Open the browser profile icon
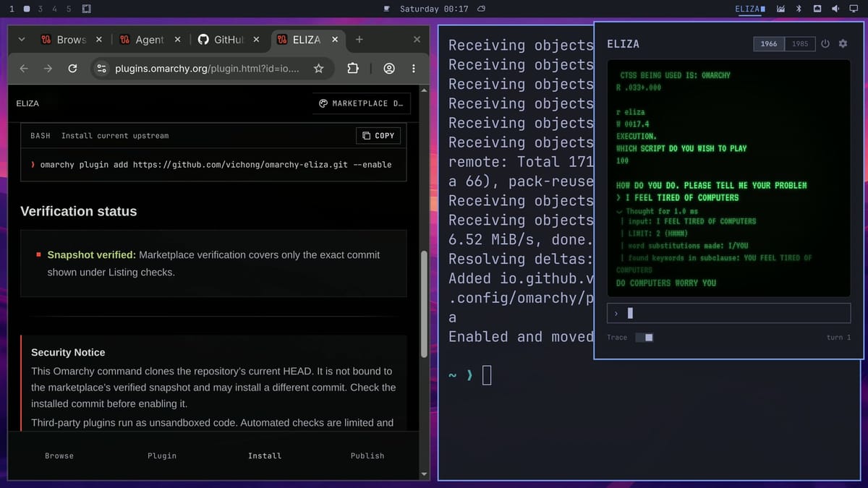Screen dimensions: 868x488 point(389,69)
